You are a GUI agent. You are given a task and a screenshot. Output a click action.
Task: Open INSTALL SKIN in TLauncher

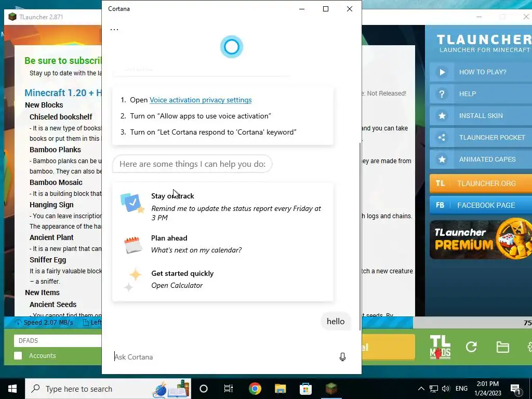point(481,116)
